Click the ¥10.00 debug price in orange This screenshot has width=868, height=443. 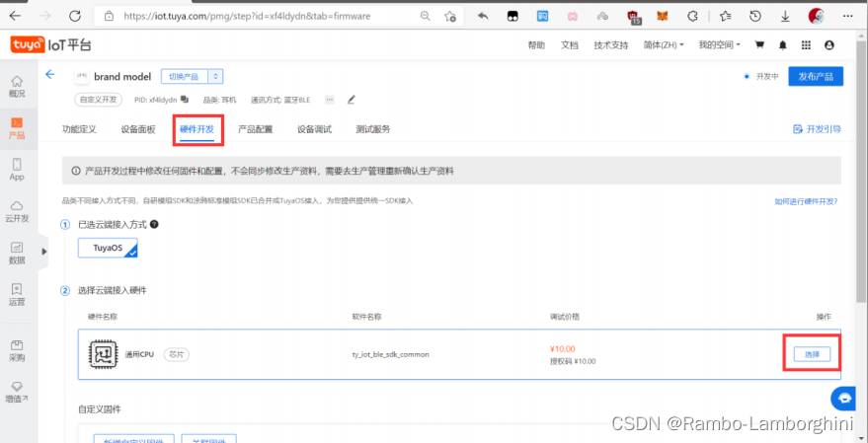tap(563, 349)
